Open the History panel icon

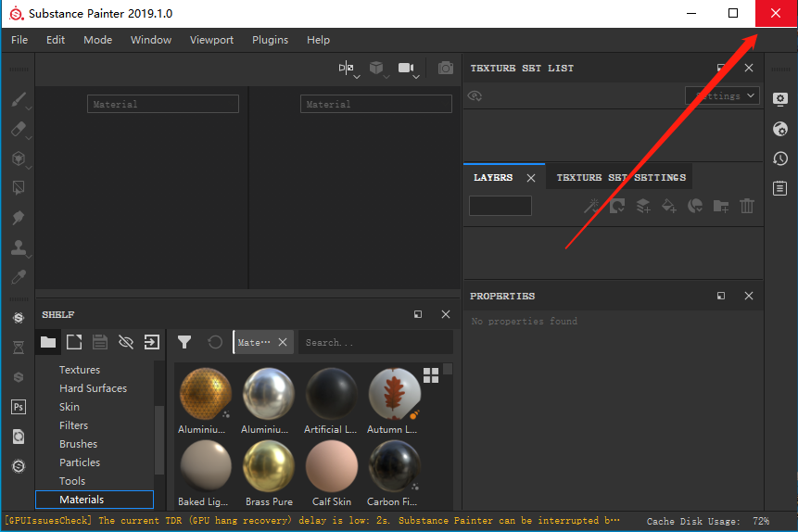[780, 158]
